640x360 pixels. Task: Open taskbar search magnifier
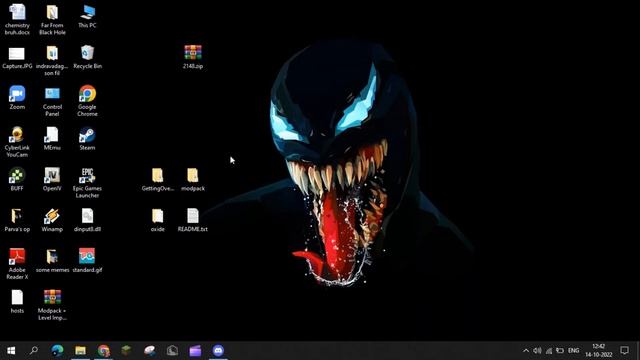pyautogui.click(x=34, y=351)
